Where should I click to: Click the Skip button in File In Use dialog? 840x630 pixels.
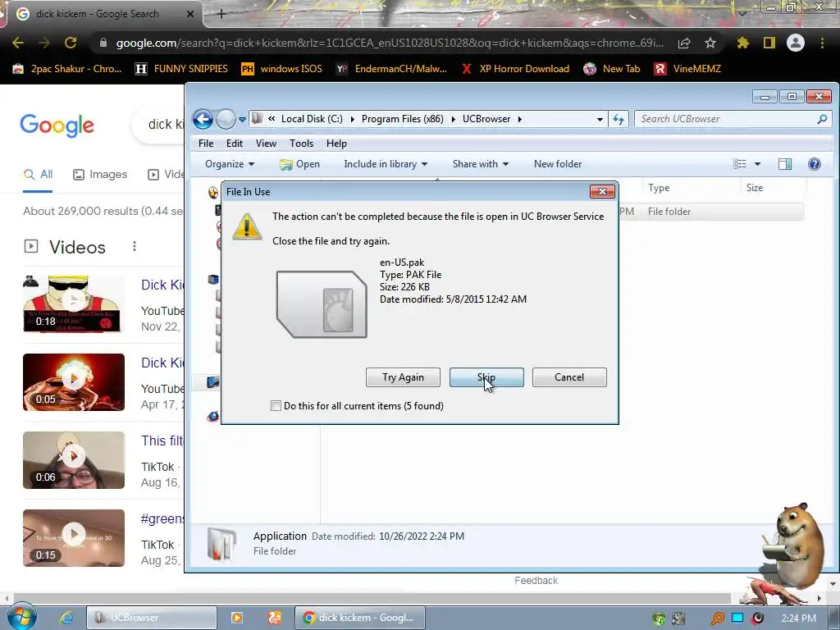click(486, 377)
